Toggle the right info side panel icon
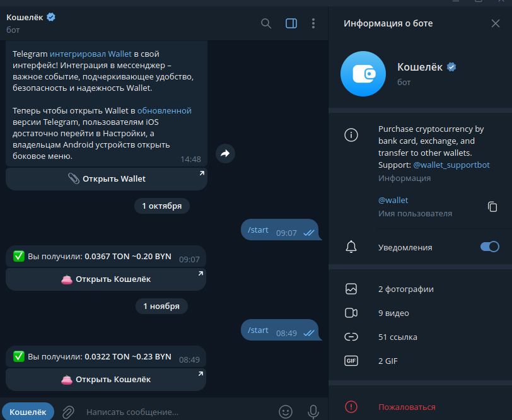Image resolution: width=512 pixels, height=420 pixels. [291, 23]
